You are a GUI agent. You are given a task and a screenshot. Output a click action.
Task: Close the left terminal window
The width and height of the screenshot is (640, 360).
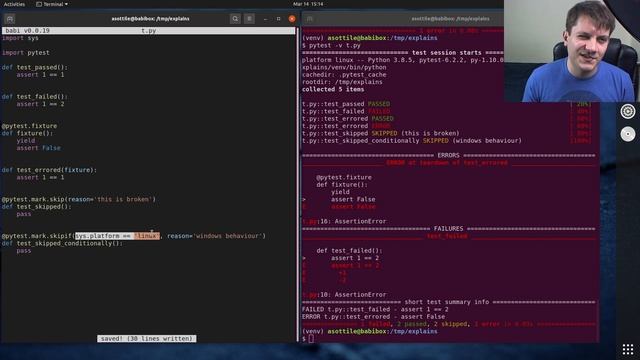(292, 19)
